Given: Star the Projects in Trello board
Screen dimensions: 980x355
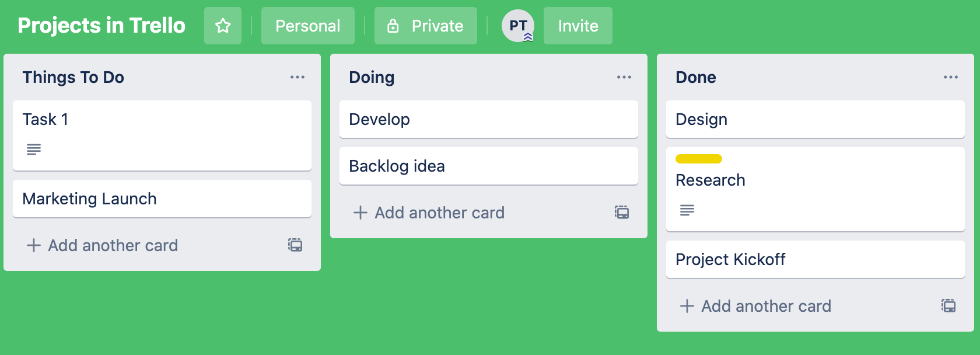Looking at the screenshot, I should (223, 26).
